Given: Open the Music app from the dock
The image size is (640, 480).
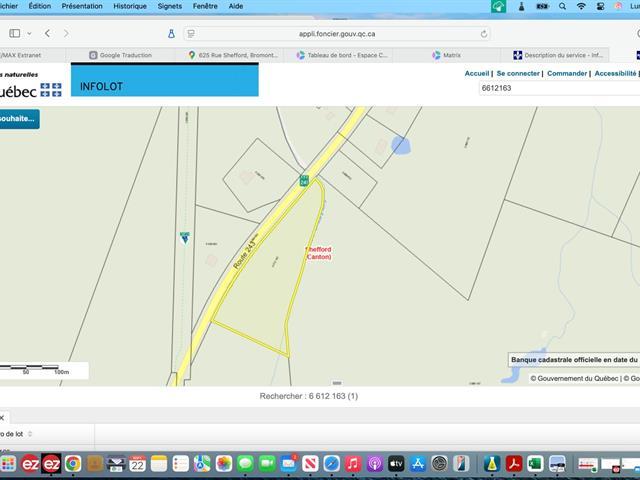Looking at the screenshot, I should tap(353, 464).
